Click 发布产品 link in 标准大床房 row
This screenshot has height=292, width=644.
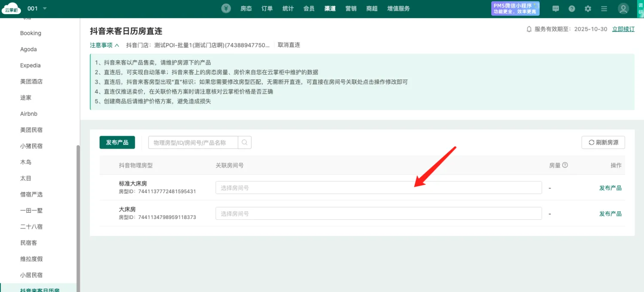[x=611, y=188]
